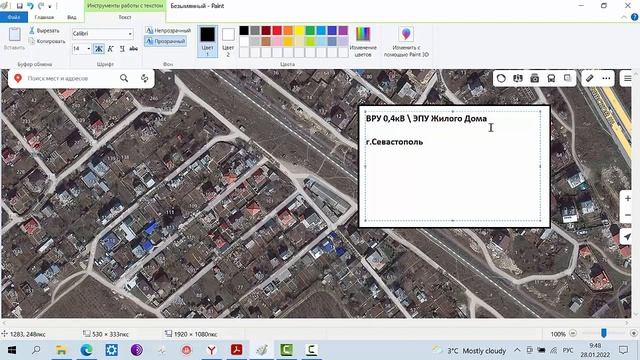Click the camera panorama icon on the map toolbar
The height and width of the screenshot is (360, 640).
[x=535, y=78]
